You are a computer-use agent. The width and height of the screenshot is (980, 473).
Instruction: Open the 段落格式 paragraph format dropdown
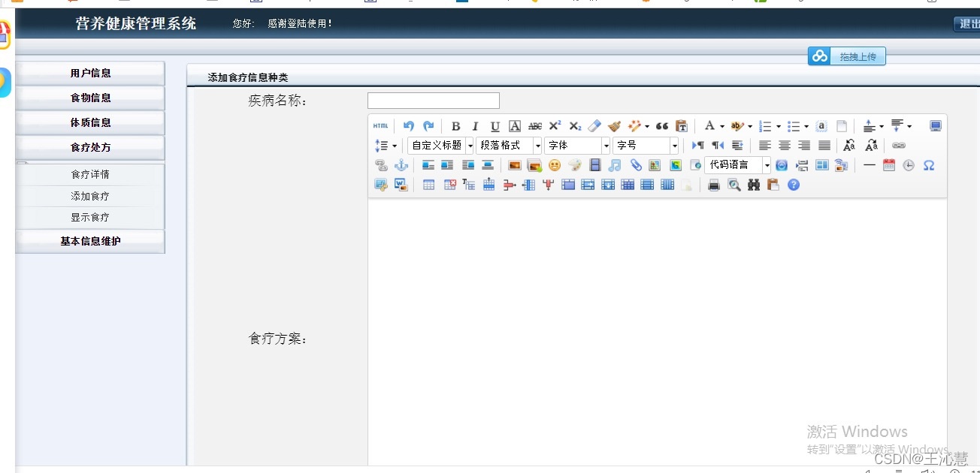(x=509, y=145)
